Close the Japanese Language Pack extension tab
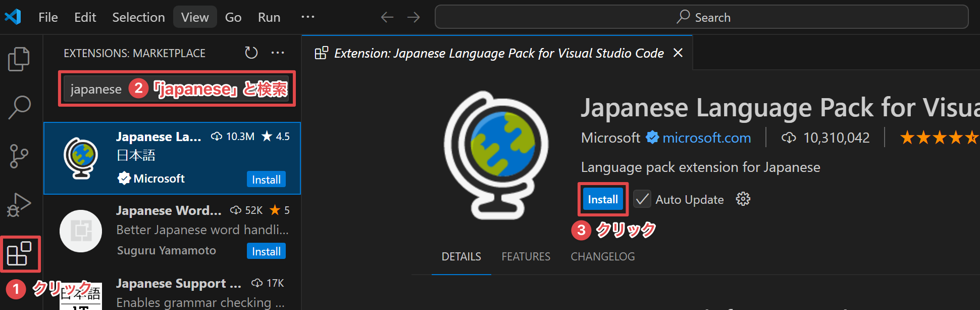 click(x=678, y=53)
